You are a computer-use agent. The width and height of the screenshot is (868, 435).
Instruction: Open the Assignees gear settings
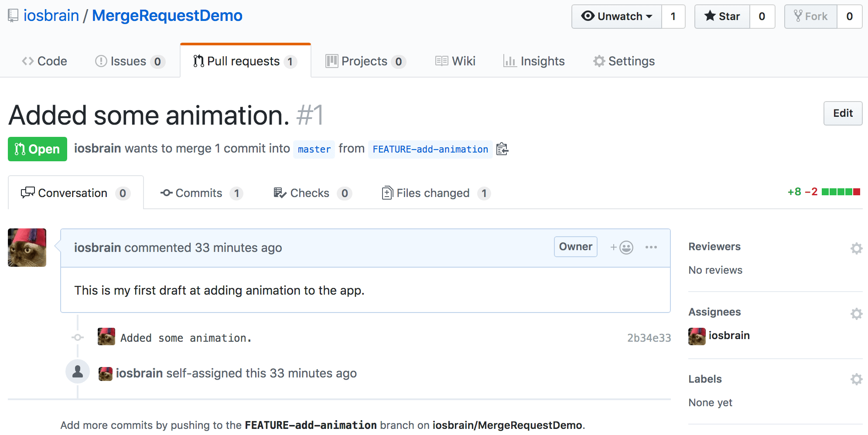(856, 313)
